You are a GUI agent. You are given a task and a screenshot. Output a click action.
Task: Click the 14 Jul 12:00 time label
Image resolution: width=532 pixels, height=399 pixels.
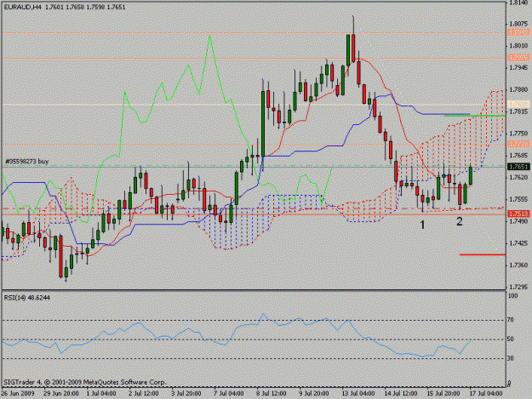(x=400, y=393)
